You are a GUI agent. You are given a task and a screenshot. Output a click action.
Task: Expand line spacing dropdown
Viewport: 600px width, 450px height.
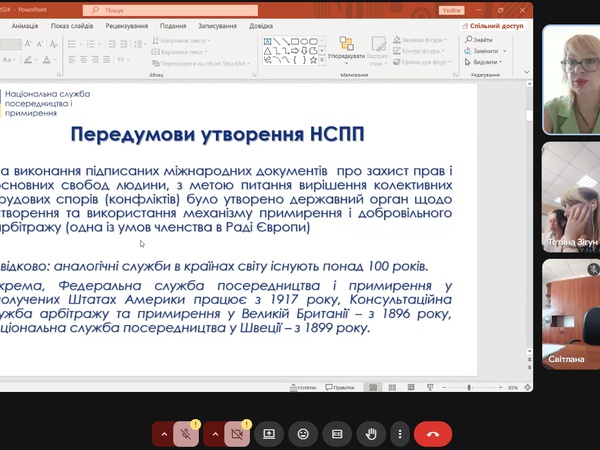[x=145, y=44]
